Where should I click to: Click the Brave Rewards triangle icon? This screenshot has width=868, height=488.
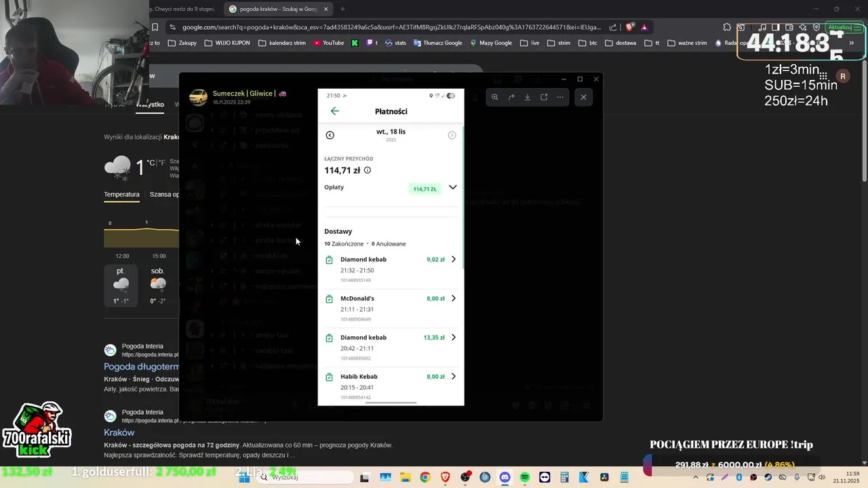point(644,27)
